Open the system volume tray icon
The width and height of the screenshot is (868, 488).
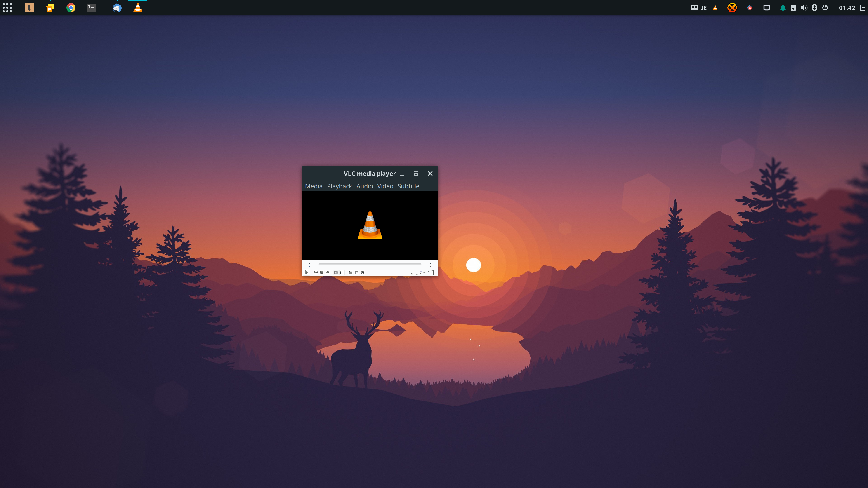click(804, 8)
